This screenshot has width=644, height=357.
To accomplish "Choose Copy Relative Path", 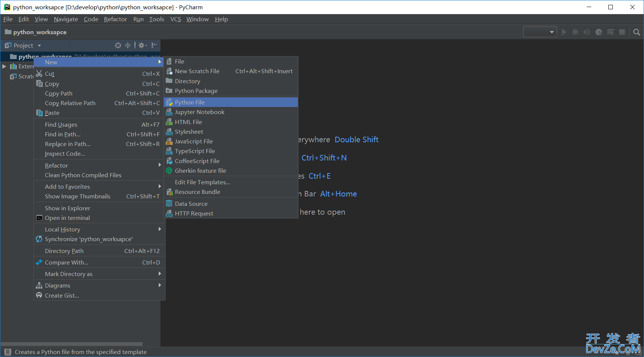I will coord(99,103).
